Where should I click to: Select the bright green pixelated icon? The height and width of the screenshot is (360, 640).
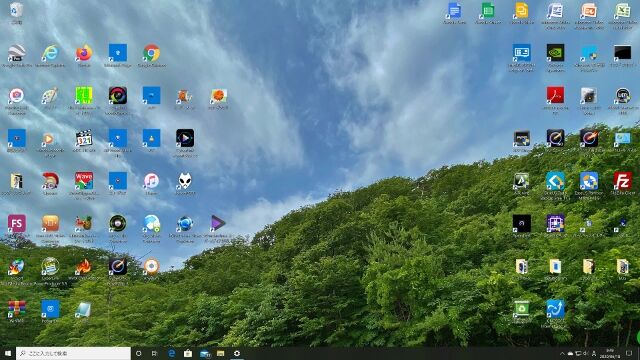pyautogui.click(x=84, y=96)
